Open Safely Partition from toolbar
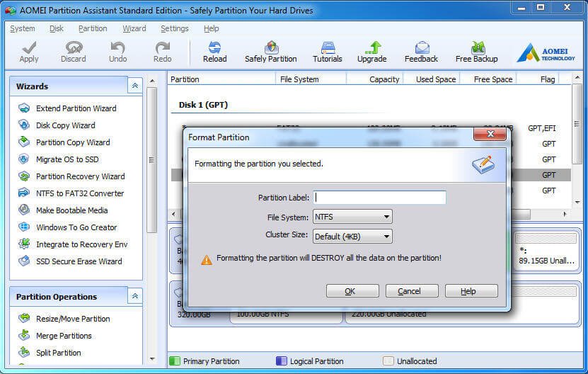The image size is (588, 374). 271,52
